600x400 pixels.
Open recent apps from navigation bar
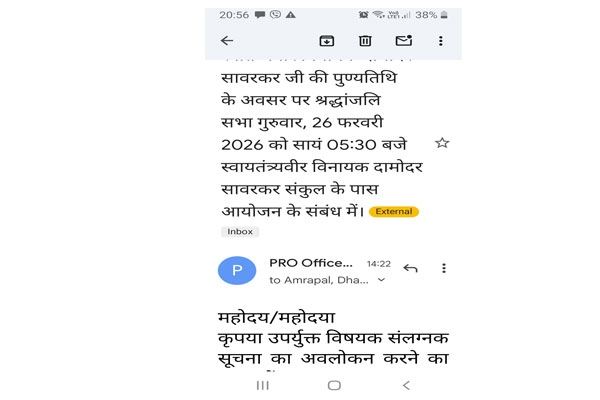262,385
